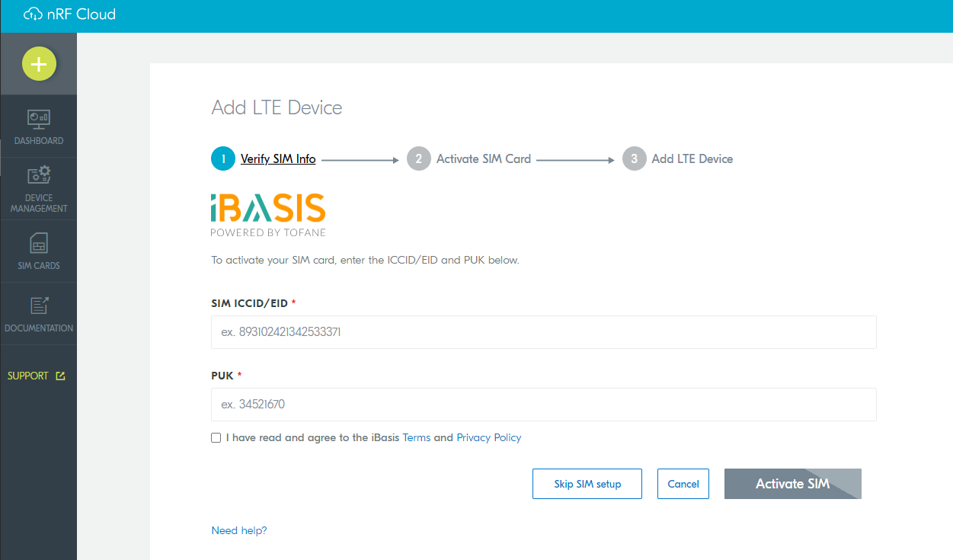Viewport: 953px width, 560px height.
Task: Focus the PUK input field
Action: (543, 405)
